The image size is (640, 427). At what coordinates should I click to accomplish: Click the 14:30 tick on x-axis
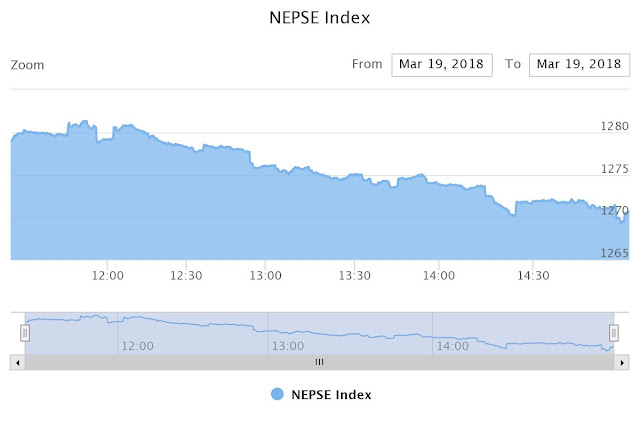533,276
